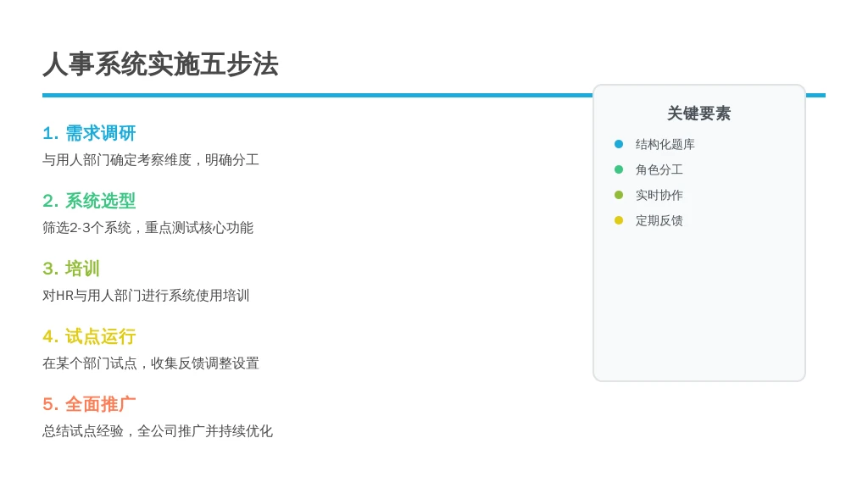Select the list item 结构化题库
868x488 pixels.
665,144
